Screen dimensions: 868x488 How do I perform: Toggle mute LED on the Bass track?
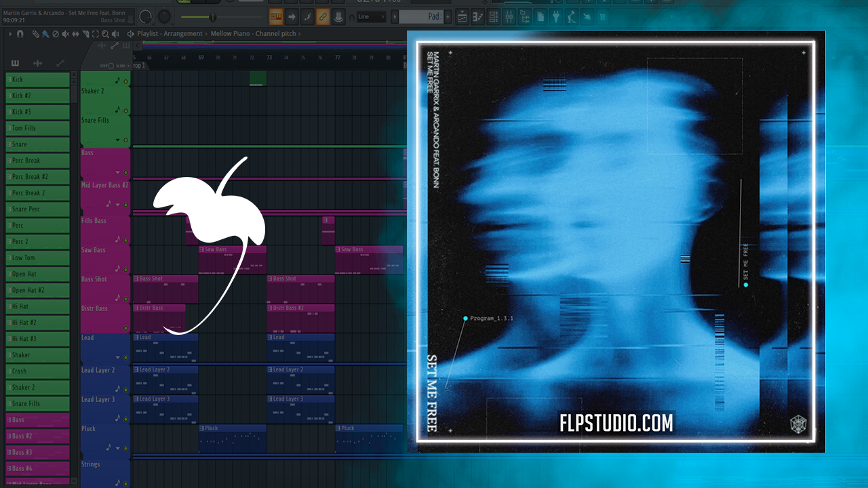point(125,173)
